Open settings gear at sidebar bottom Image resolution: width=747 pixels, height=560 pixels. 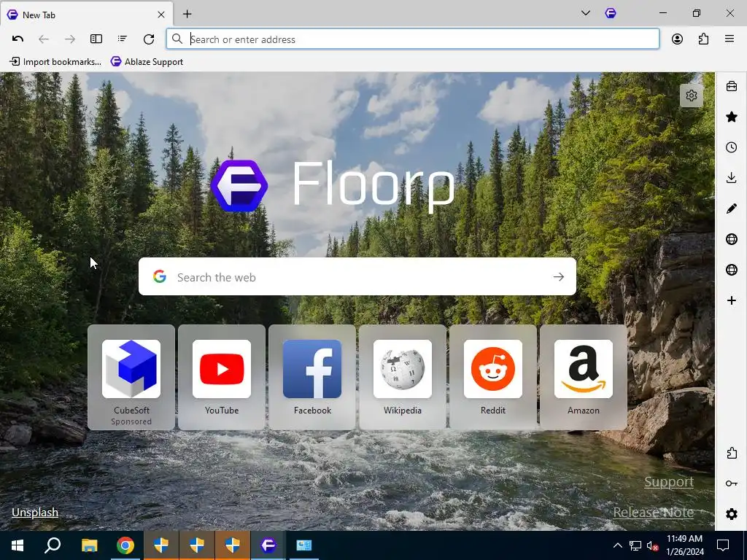731,514
